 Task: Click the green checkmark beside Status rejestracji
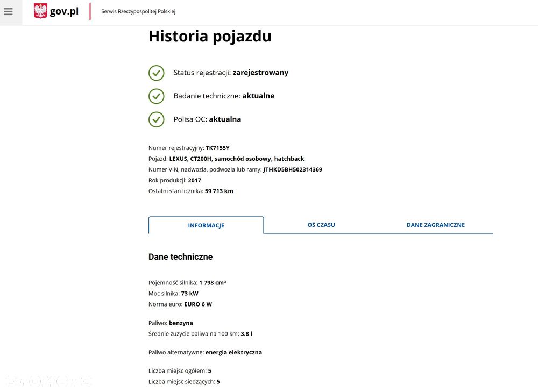[x=156, y=73]
